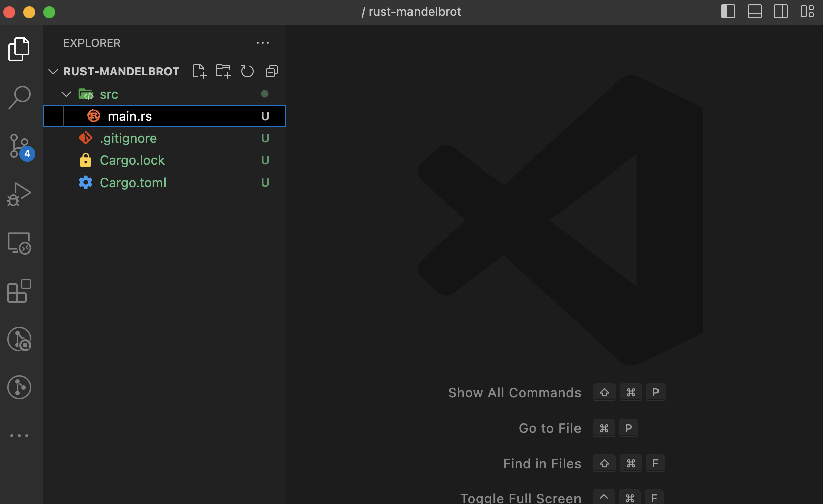Image resolution: width=823 pixels, height=504 pixels.
Task: Open the Run and Debug view
Action: coord(19,194)
